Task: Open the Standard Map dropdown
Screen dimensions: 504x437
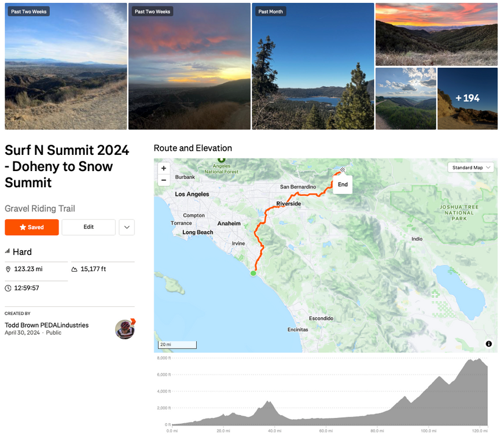Action: point(472,168)
